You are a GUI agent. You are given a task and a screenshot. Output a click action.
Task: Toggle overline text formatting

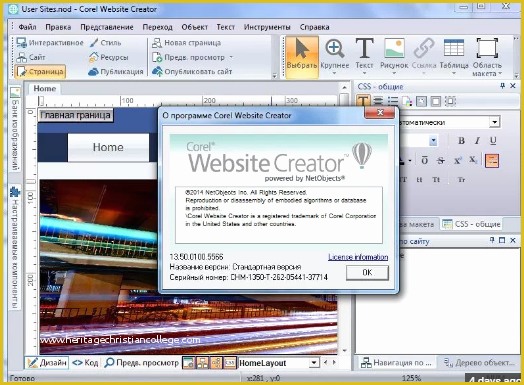click(x=424, y=160)
